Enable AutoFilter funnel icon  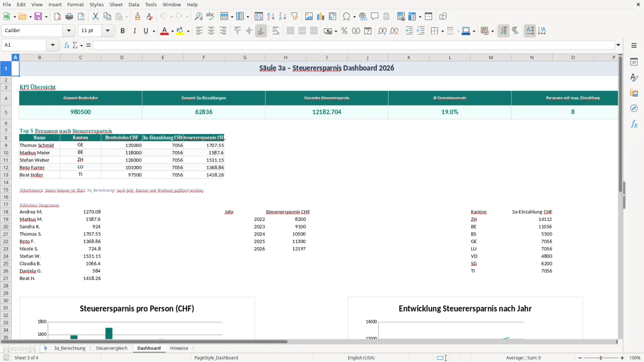(294, 17)
